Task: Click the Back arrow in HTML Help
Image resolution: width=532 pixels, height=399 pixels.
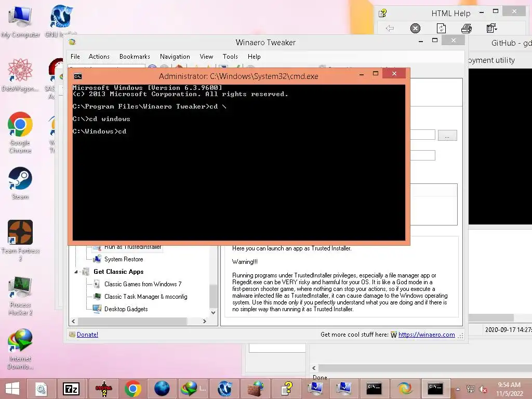Action: 390,28
